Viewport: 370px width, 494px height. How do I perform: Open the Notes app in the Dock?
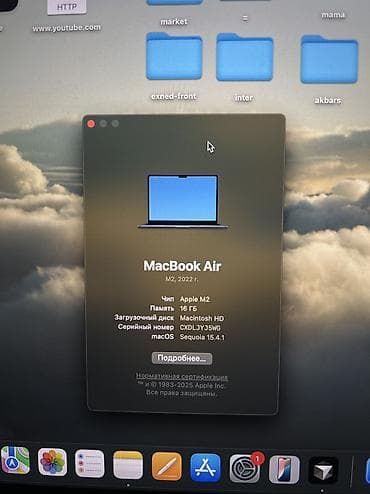(x=128, y=465)
